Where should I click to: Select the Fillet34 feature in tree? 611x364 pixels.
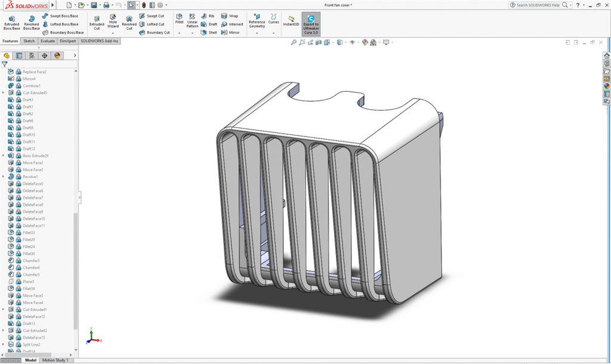pos(28,289)
